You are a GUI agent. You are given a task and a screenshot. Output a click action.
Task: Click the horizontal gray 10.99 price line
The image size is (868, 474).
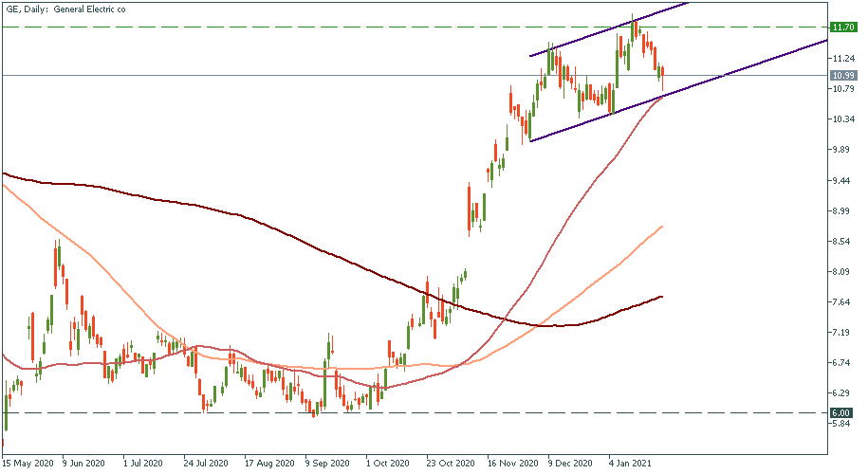coord(285,75)
